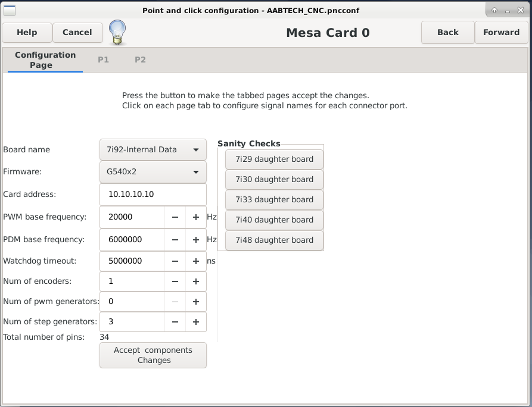Click the Watchdog timeout value field
The width and height of the screenshot is (532, 407).
coord(132,261)
